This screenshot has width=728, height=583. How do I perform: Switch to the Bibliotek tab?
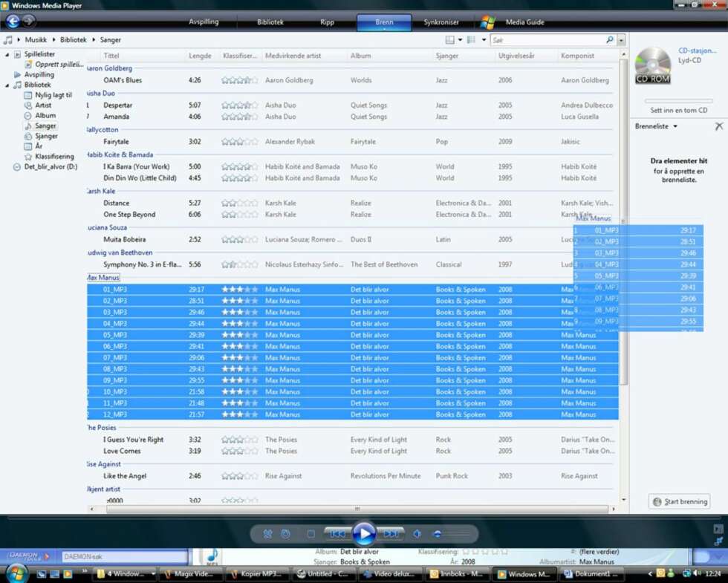[270, 22]
